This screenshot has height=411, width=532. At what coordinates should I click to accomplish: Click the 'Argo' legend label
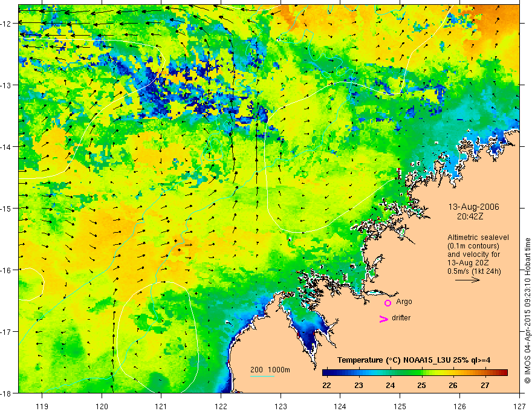[x=404, y=302]
